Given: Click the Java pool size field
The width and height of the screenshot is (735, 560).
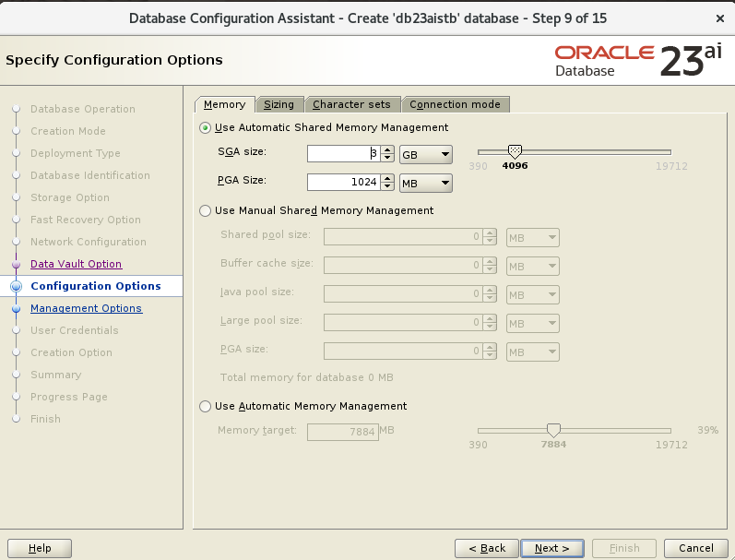Looking at the screenshot, I should [x=403, y=294].
